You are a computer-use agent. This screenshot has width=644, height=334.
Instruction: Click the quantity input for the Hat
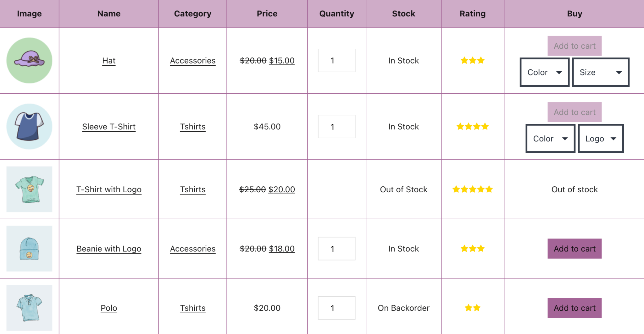[x=336, y=60]
